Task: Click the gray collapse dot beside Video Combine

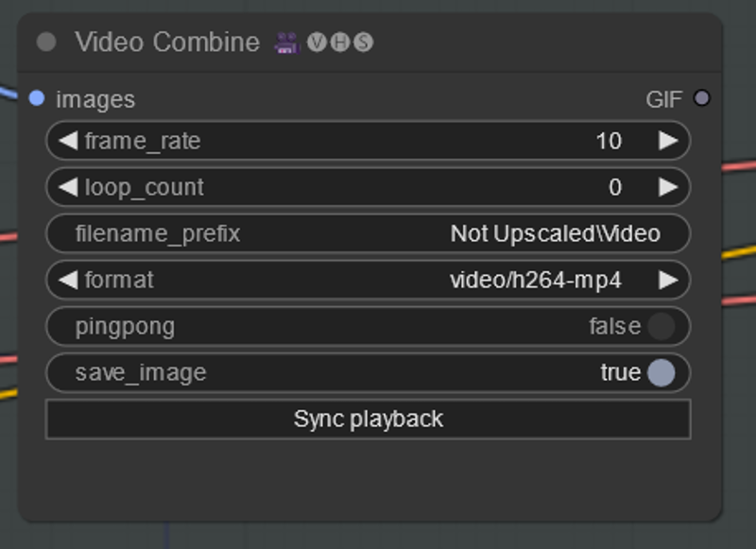Action: pos(46,42)
